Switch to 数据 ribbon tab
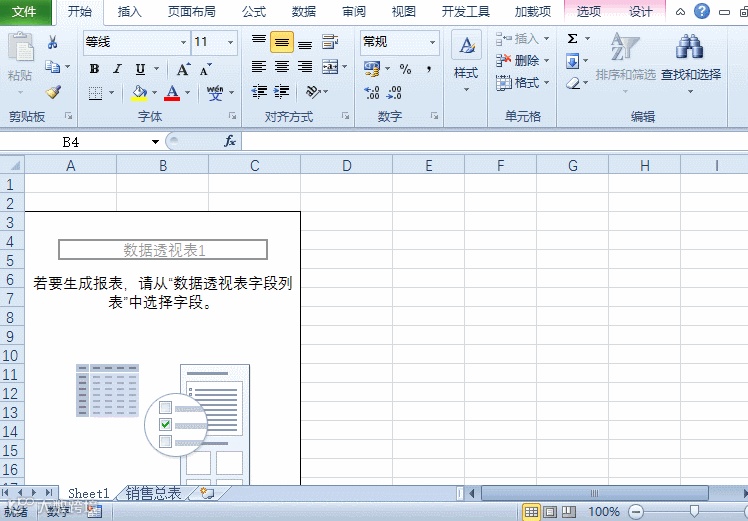 click(304, 12)
